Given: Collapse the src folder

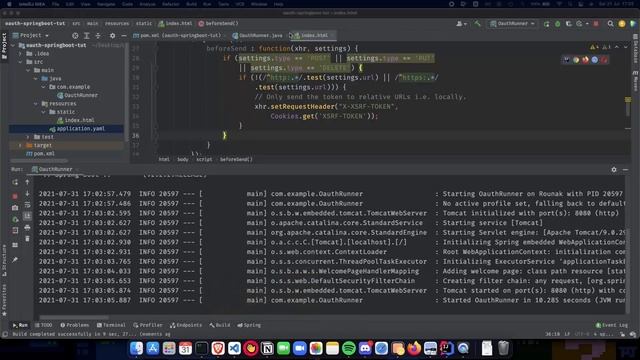Looking at the screenshot, I should tap(20, 62).
